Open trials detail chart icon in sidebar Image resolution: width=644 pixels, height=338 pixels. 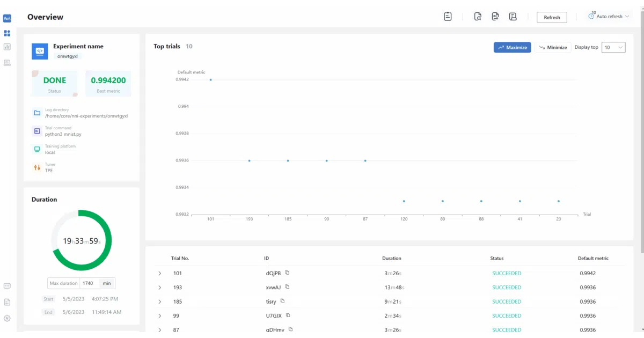pos(7,47)
